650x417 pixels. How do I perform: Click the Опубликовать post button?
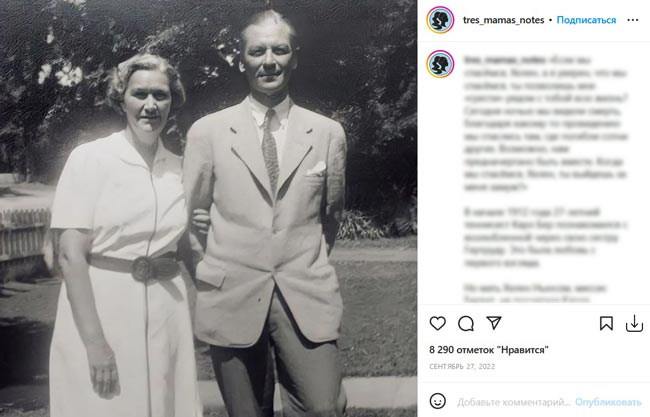[608, 402]
